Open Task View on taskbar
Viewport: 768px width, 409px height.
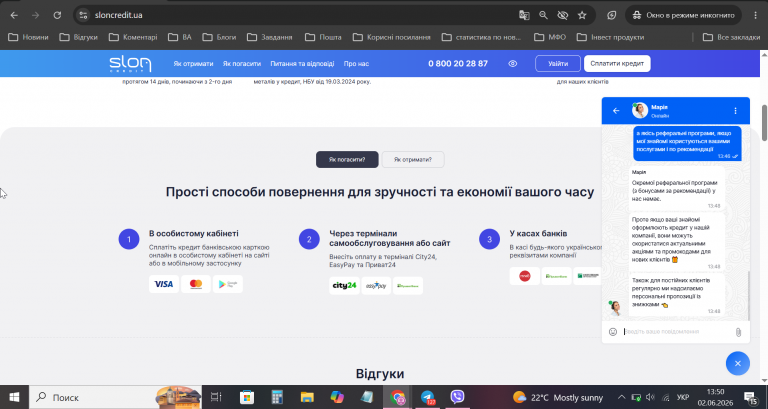pyautogui.click(x=216, y=397)
